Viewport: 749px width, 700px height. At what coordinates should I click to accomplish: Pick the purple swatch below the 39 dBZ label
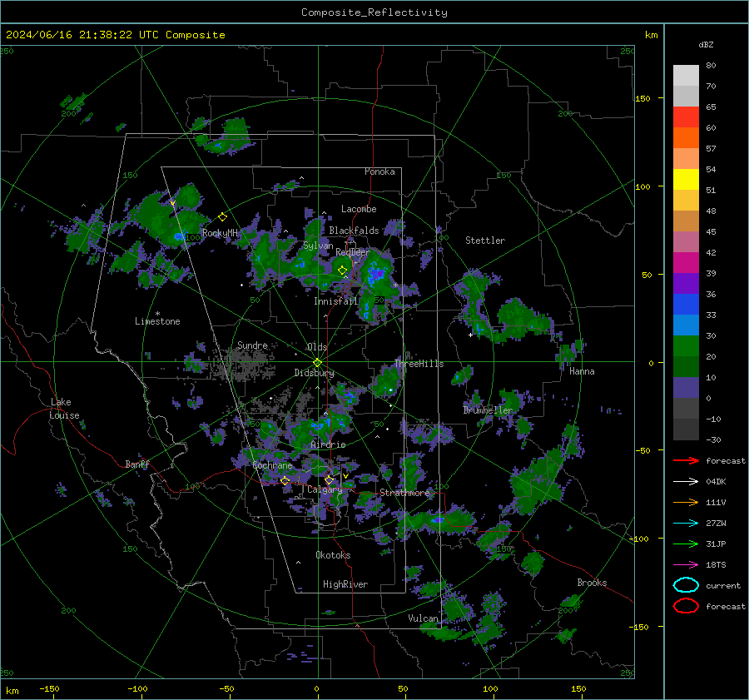point(686,284)
